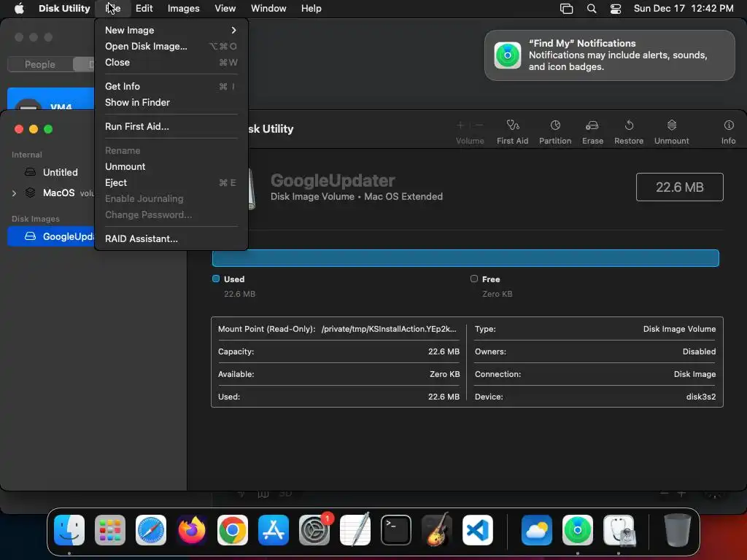The height and width of the screenshot is (560, 747).
Task: Expand the MacOS volume group in sidebar
Action: click(x=14, y=193)
